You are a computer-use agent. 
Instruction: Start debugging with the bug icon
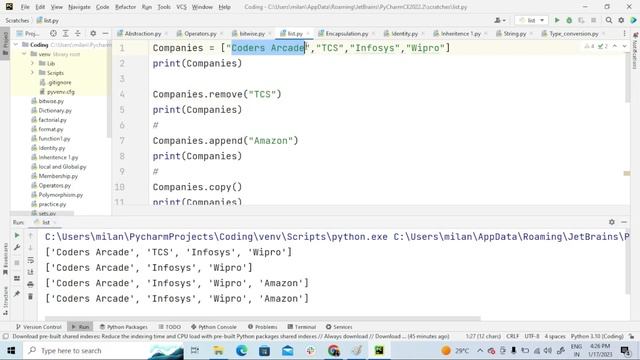pos(569,20)
